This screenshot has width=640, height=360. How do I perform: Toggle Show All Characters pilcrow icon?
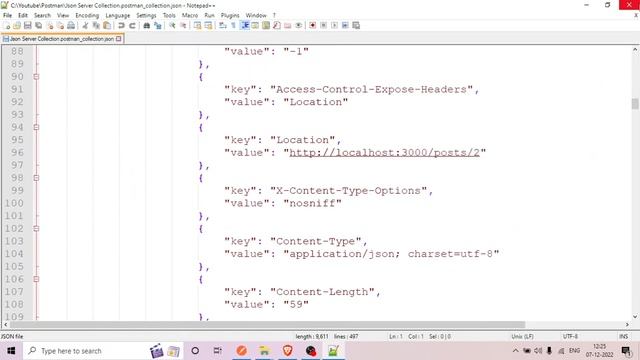(x=233, y=25)
